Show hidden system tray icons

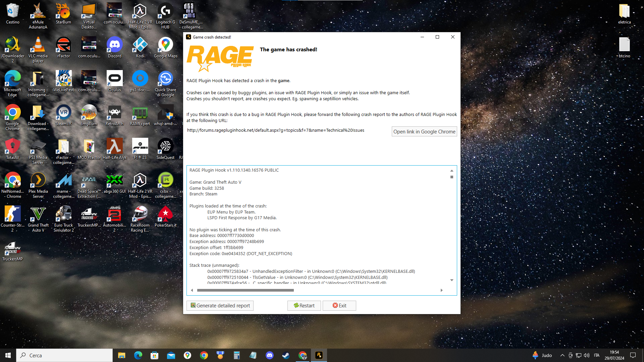pyautogui.click(x=562, y=355)
